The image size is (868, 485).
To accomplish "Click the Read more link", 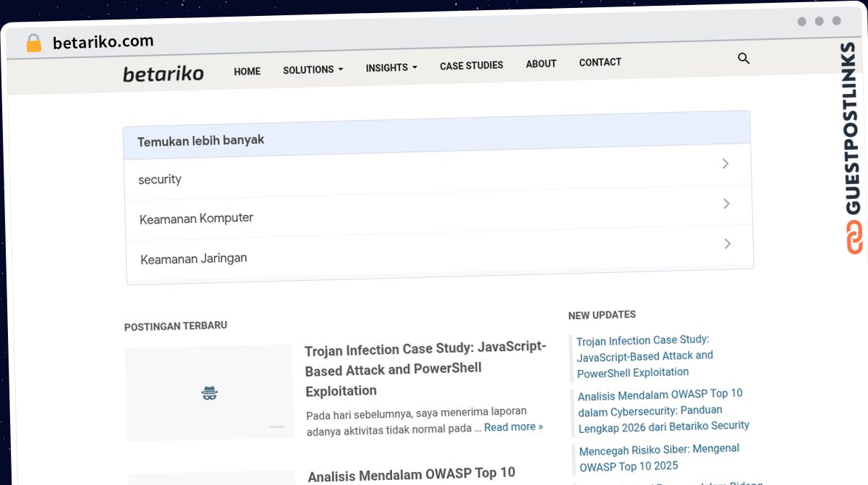I will coord(514,427).
